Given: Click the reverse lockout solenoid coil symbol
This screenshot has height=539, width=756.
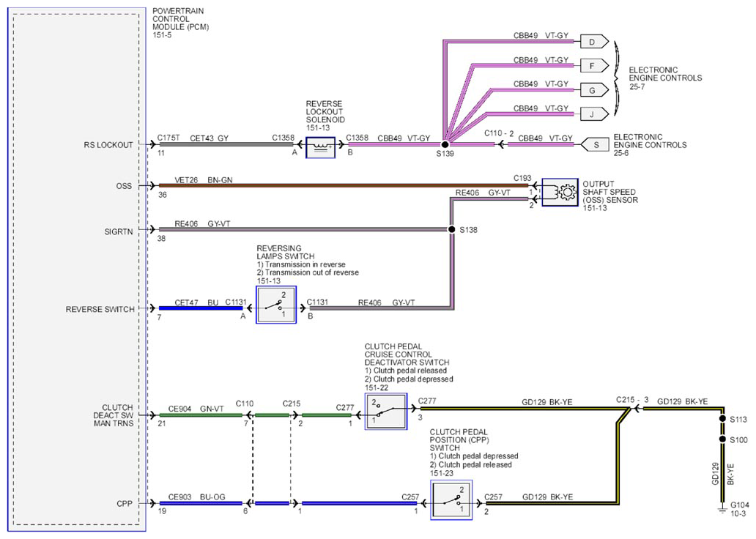Looking at the screenshot, I should [321, 147].
